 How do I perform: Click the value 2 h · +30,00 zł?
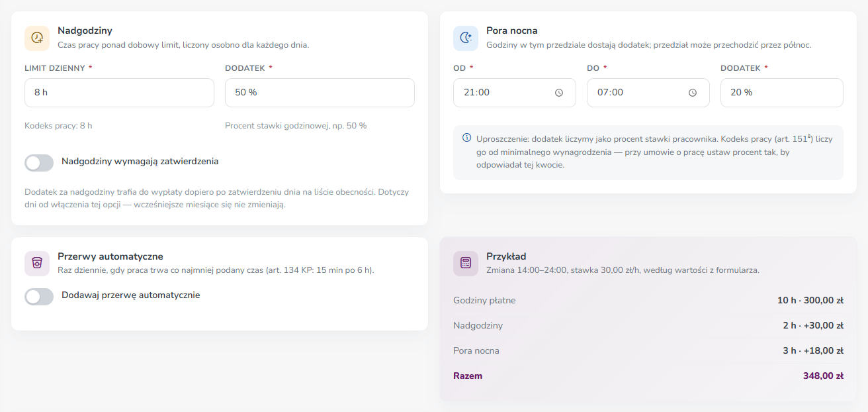[x=813, y=326]
